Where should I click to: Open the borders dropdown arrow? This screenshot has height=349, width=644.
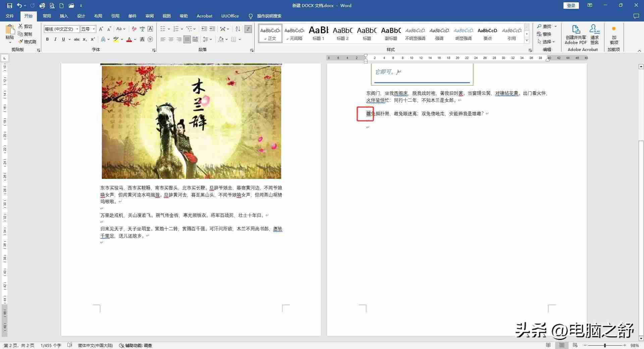[240, 39]
